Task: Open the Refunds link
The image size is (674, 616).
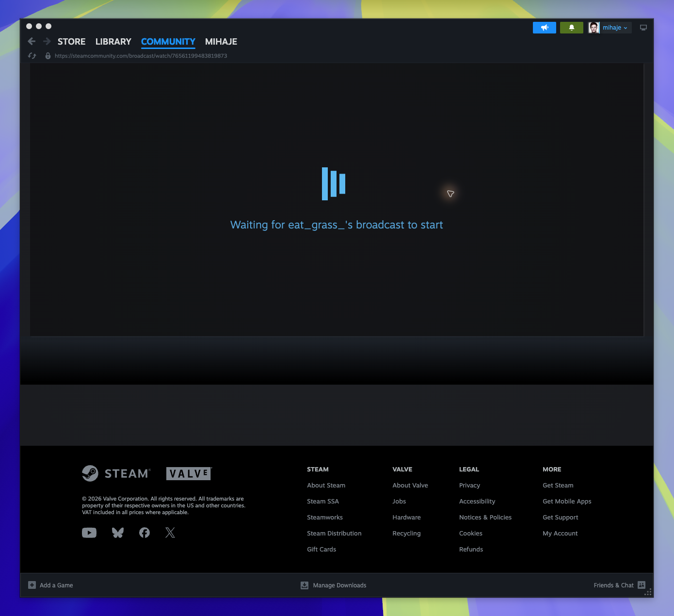Action: [471, 550]
